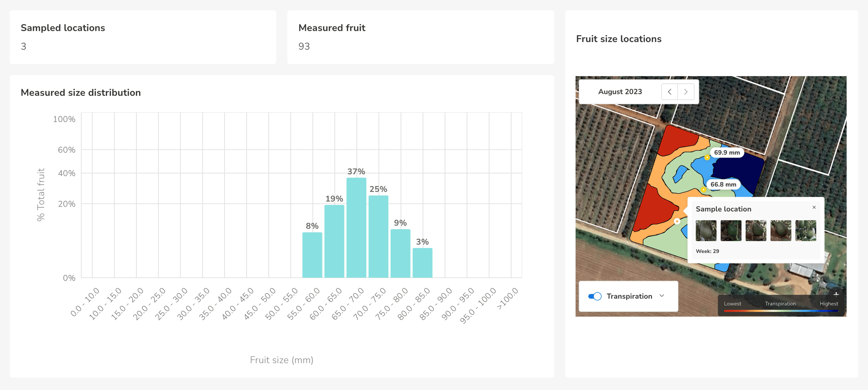Click the 'Lowest' legend label
The image size is (868, 390).
pyautogui.click(x=733, y=304)
